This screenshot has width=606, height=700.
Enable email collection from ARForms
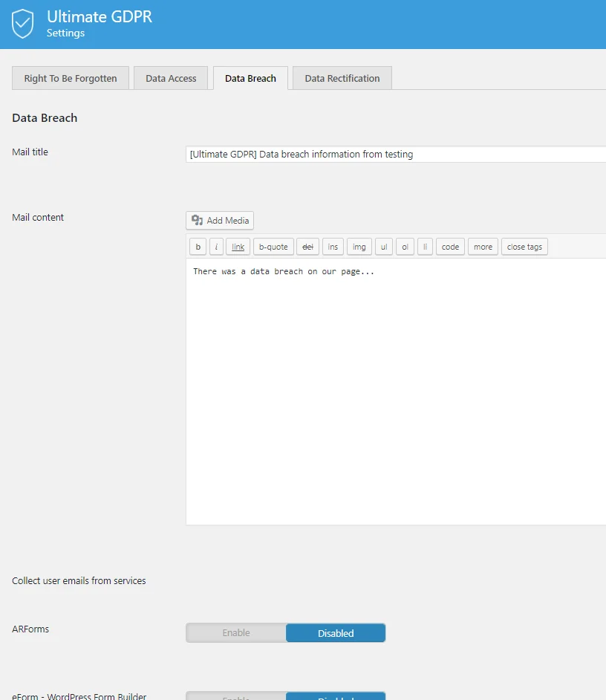coord(235,632)
